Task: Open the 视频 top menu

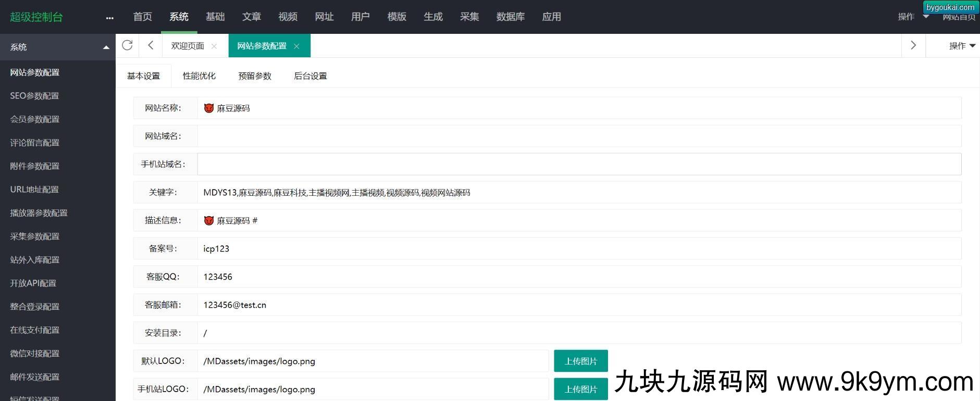Action: point(288,17)
